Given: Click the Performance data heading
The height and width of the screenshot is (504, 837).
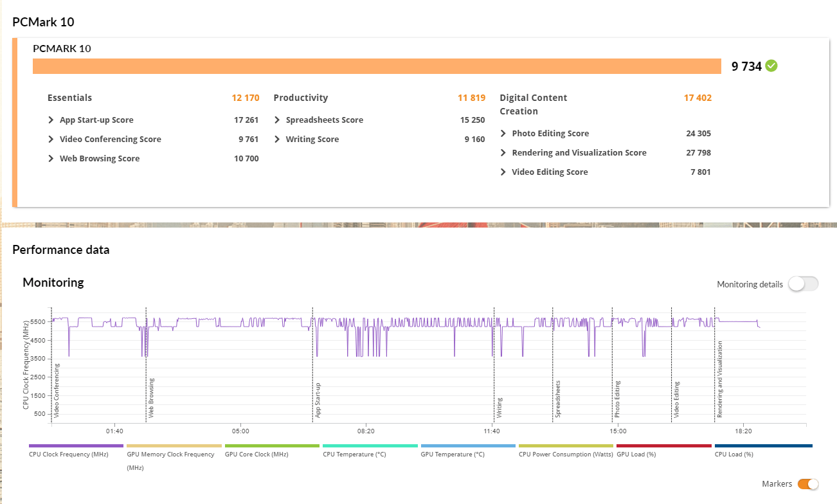Looking at the screenshot, I should pyautogui.click(x=61, y=250).
